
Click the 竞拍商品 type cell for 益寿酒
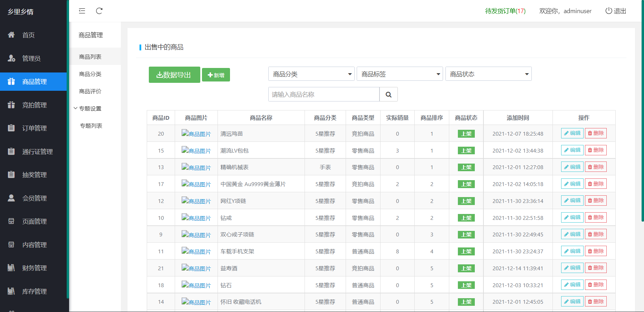coord(363,268)
